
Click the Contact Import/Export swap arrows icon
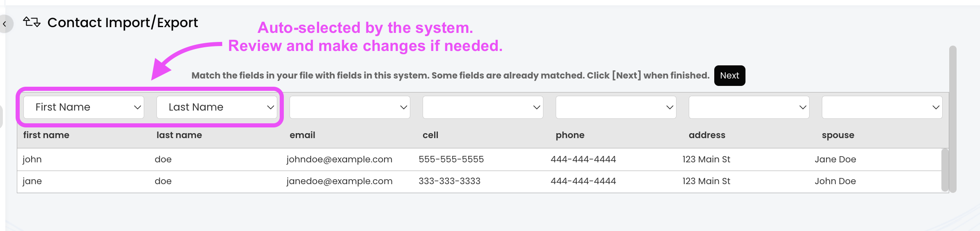tap(32, 22)
